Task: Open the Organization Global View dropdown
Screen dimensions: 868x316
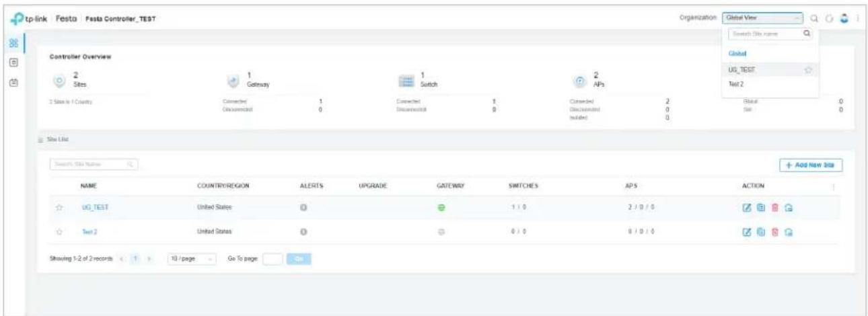Action: (x=762, y=18)
